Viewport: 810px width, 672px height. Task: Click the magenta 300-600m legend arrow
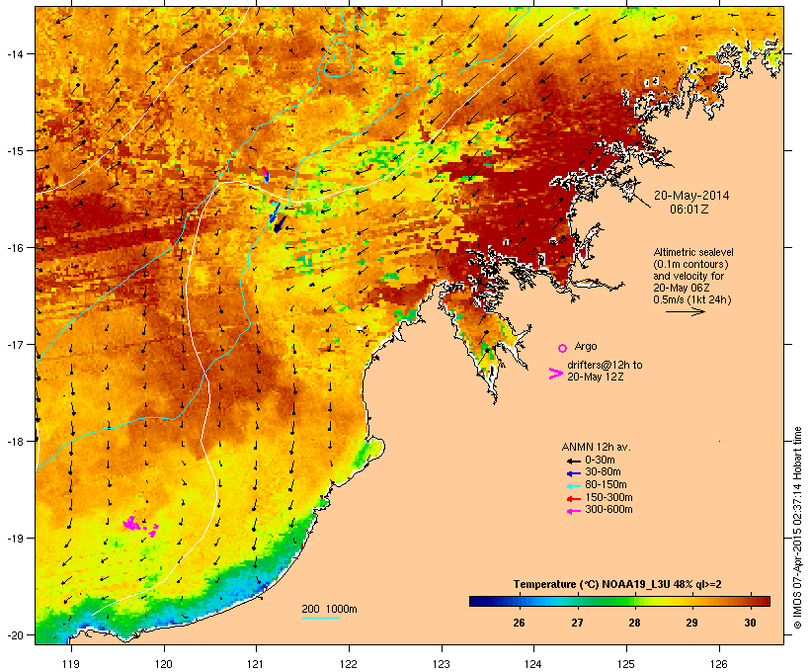click(x=573, y=511)
